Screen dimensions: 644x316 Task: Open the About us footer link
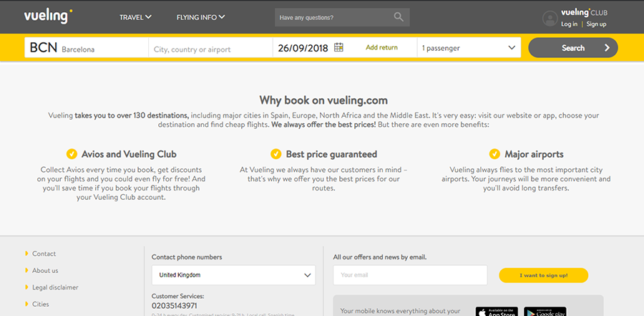click(x=45, y=271)
